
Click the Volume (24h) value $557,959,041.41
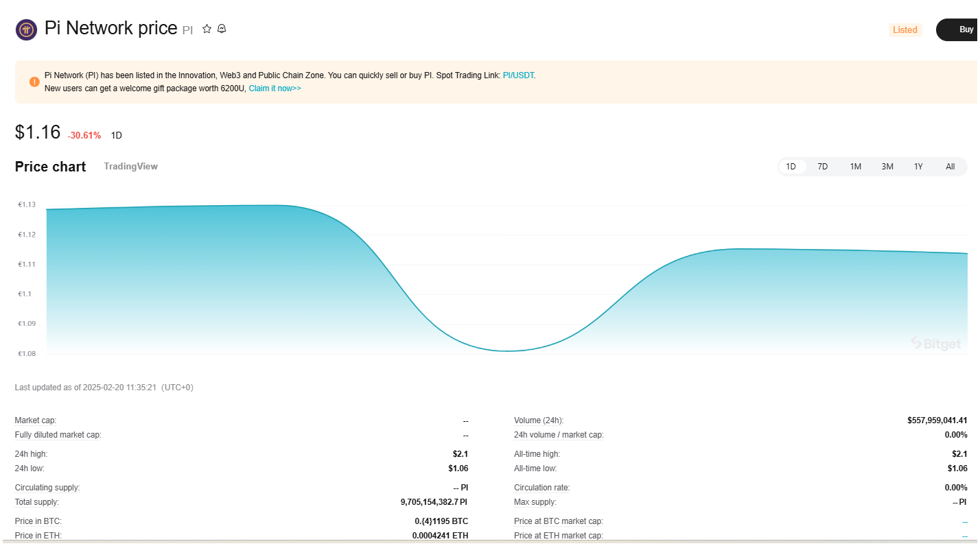[937, 420]
